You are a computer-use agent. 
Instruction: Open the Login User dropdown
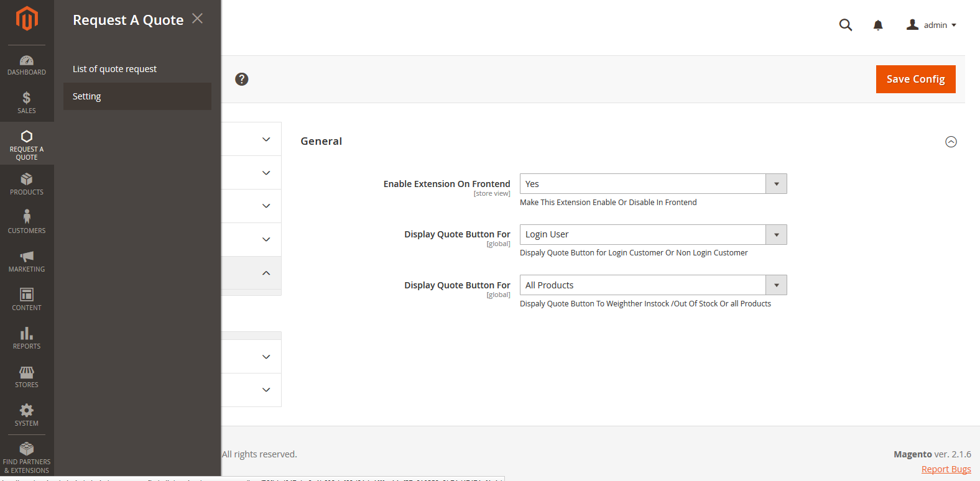[x=653, y=234]
